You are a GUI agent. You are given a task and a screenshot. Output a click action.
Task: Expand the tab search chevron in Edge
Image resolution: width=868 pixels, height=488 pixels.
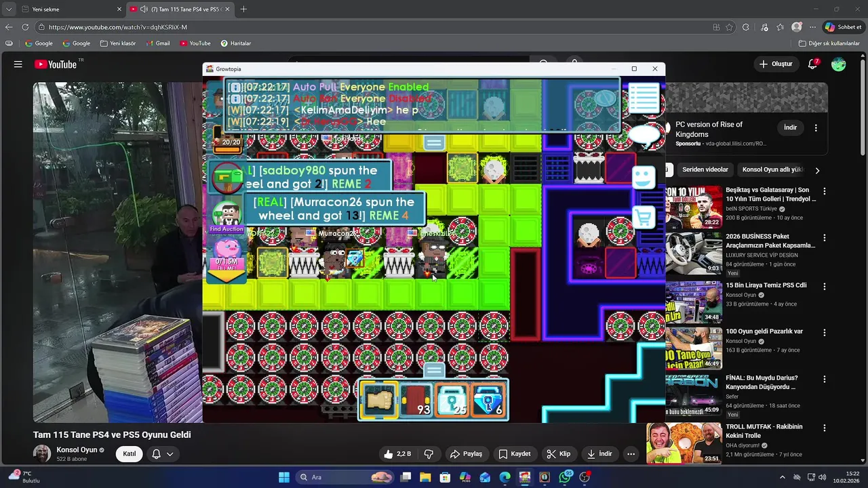click(9, 9)
